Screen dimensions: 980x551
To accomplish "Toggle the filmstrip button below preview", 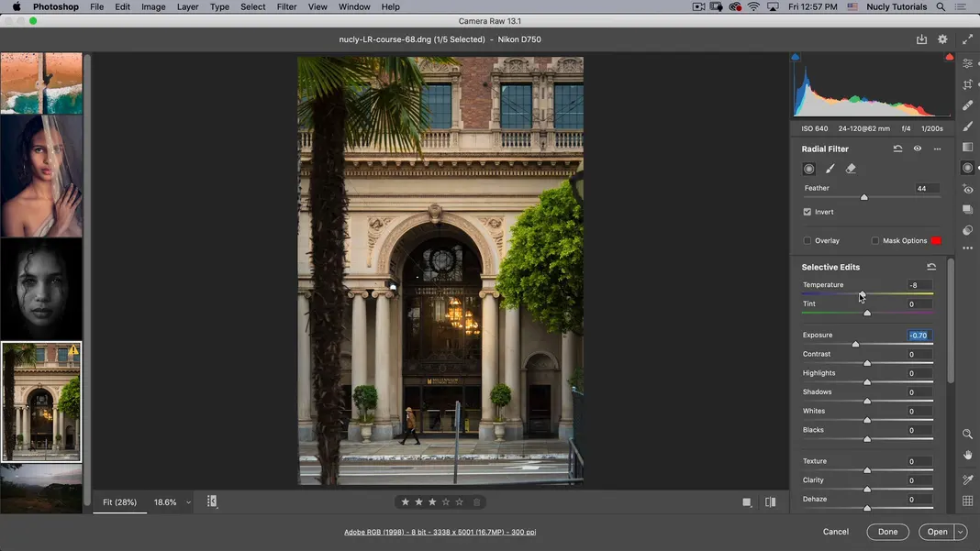I will coord(212,501).
